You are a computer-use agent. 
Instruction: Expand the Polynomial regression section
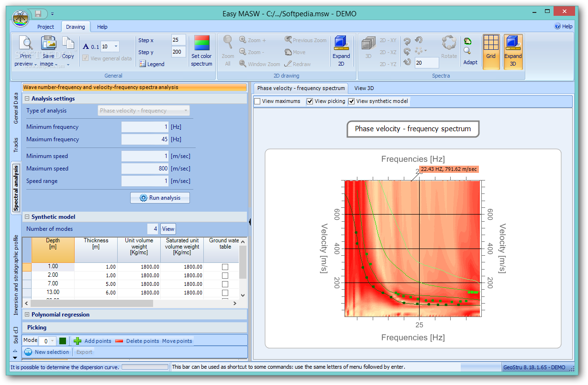click(27, 315)
